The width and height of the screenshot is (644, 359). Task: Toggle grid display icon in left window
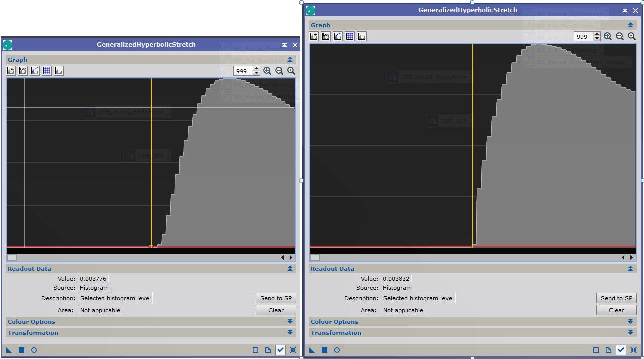click(47, 71)
